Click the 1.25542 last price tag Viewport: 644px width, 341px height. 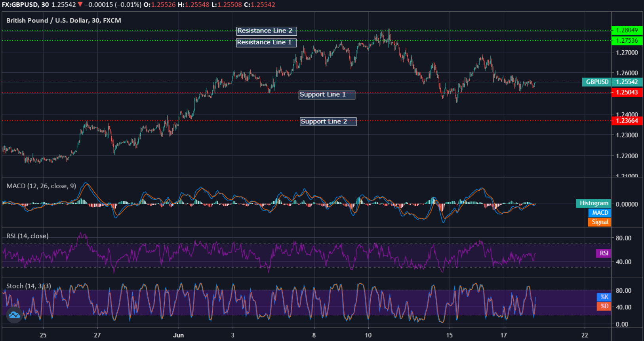(627, 82)
